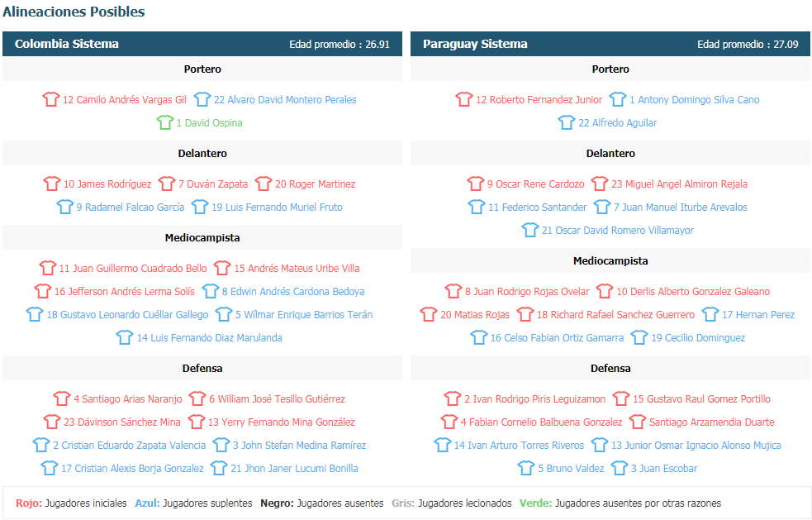This screenshot has width=812, height=520.
Task: Select Antony Domingo Silva Cano goalkeeper
Action: coord(695,99)
